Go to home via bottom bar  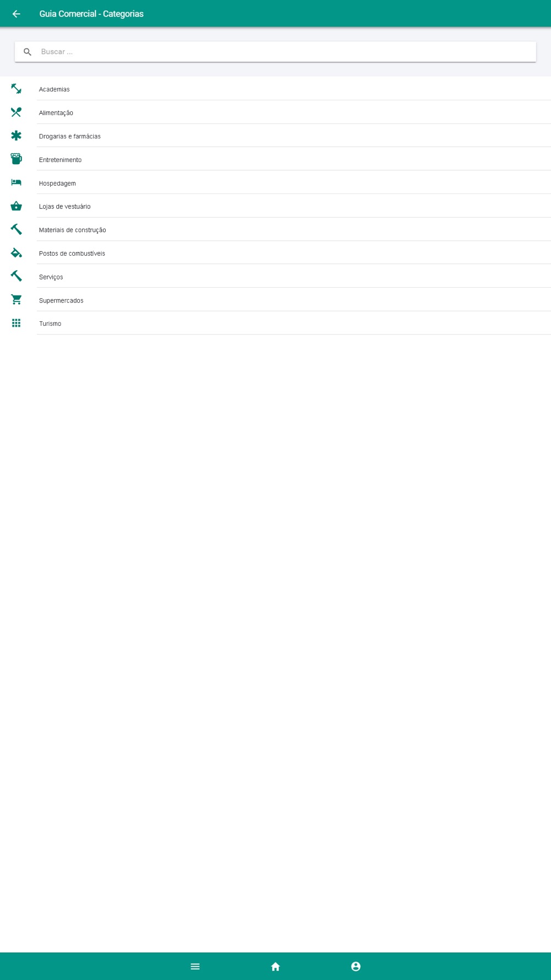click(x=275, y=966)
